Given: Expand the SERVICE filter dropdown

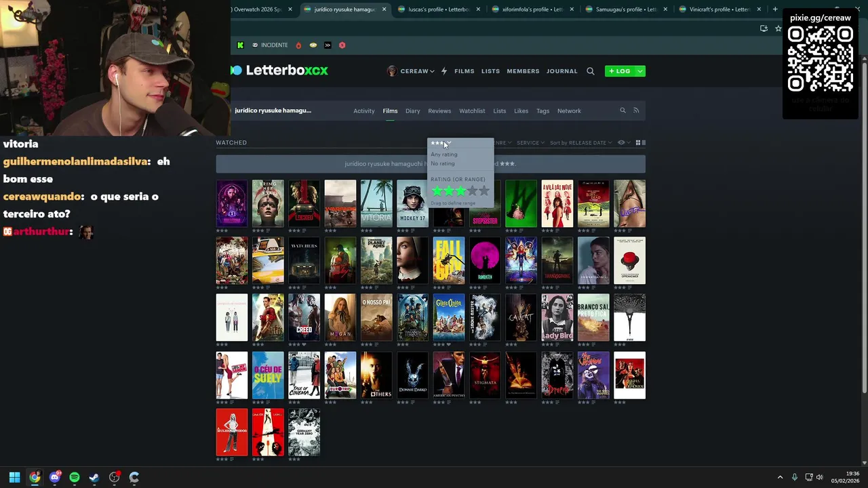Looking at the screenshot, I should [530, 143].
